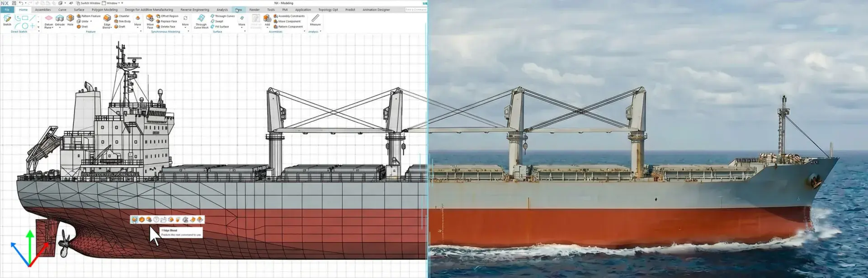Open the Design for Additive Manufacturing tab
The image size is (868, 278).
[x=149, y=10]
